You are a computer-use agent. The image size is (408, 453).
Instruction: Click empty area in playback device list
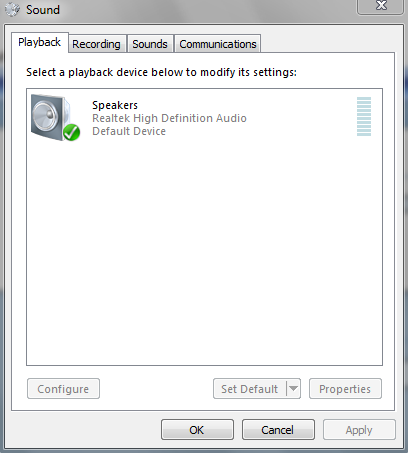pyautogui.click(x=204, y=253)
